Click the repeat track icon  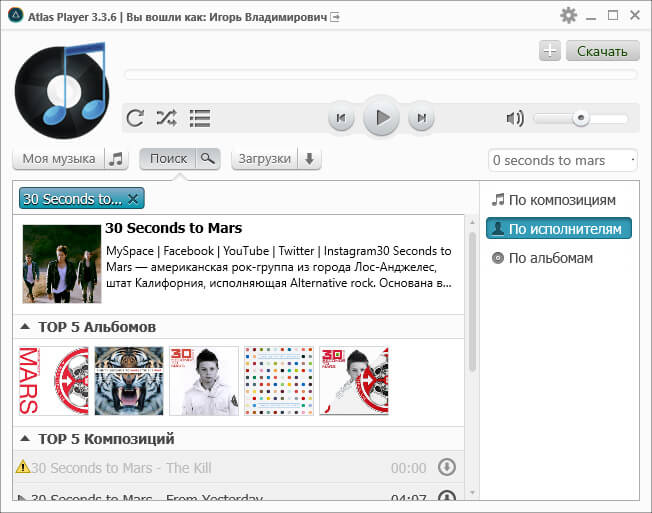[135, 118]
